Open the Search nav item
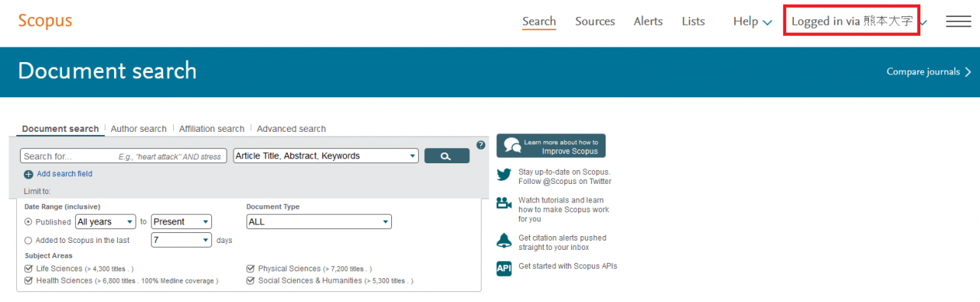The width and height of the screenshot is (980, 302). coord(539,21)
